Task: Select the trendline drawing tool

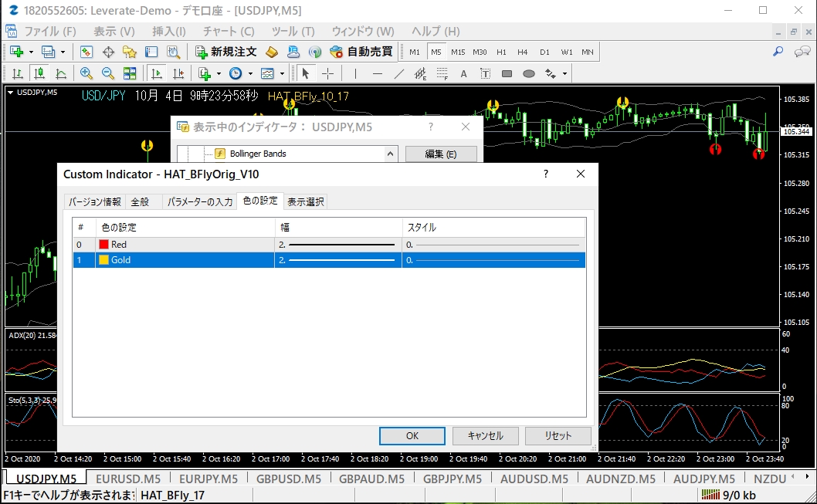Action: (x=399, y=73)
